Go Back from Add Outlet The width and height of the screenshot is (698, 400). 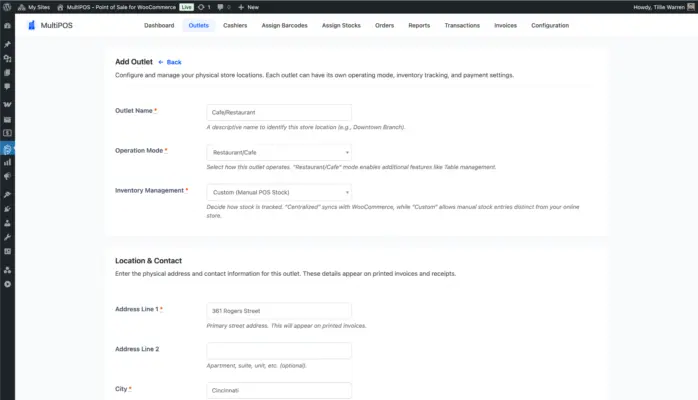click(170, 62)
